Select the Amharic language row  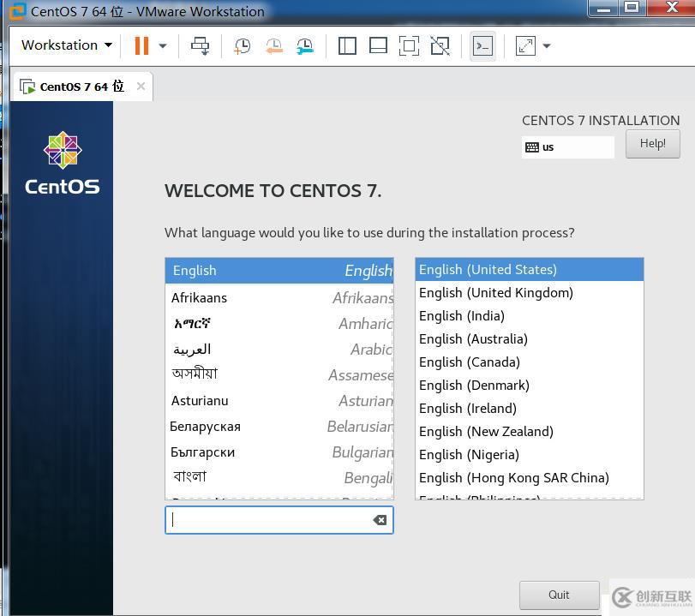point(279,324)
